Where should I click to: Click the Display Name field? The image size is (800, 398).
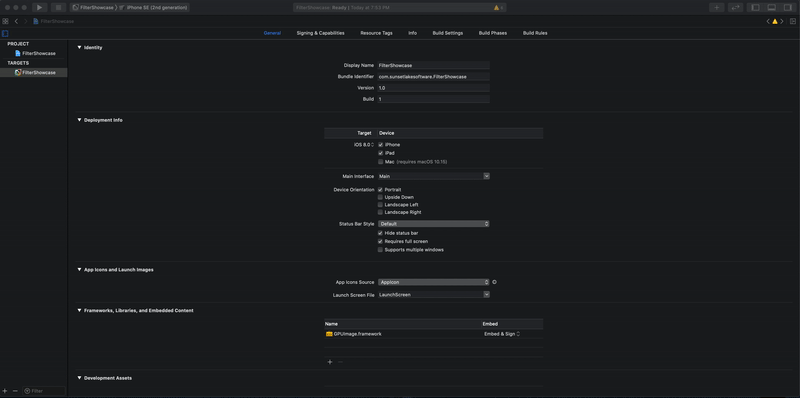pos(434,65)
